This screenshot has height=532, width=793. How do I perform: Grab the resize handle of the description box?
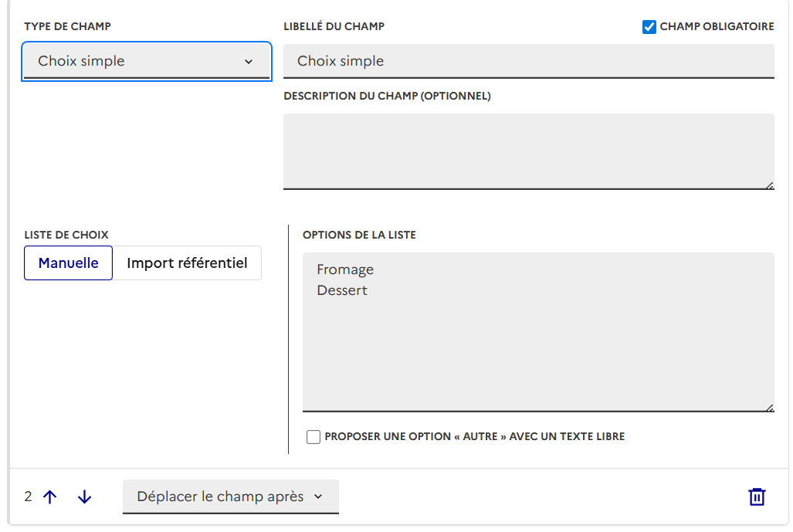[x=769, y=185]
